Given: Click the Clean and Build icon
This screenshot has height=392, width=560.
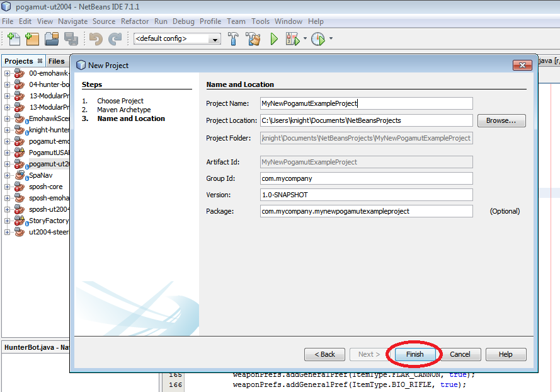Looking at the screenshot, I should pos(253,38).
